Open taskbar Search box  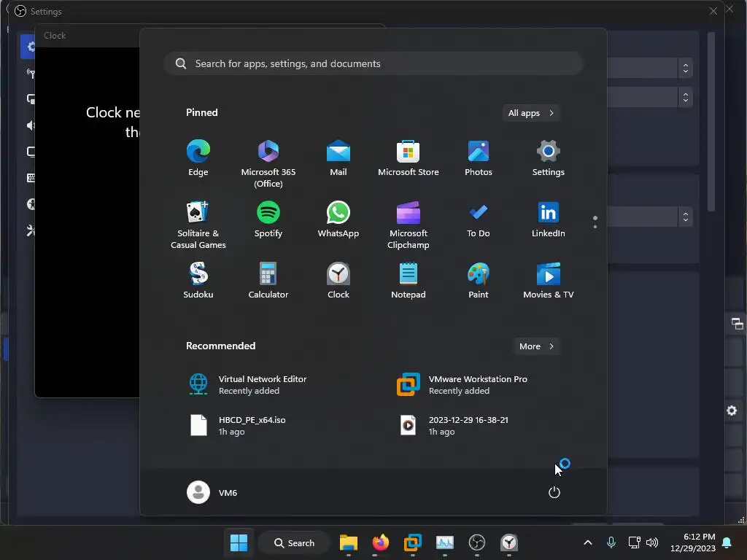pos(294,542)
